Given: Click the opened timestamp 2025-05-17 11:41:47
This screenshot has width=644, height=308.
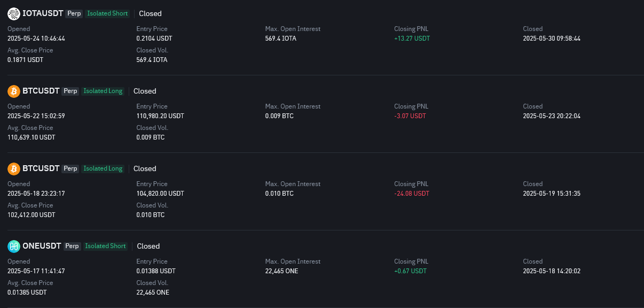Looking at the screenshot, I should 36,271.
